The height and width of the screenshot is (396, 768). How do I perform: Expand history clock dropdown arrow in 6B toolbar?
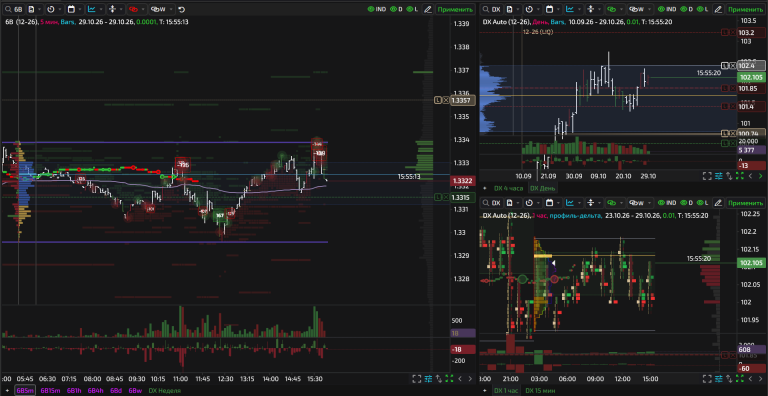[x=60, y=9]
